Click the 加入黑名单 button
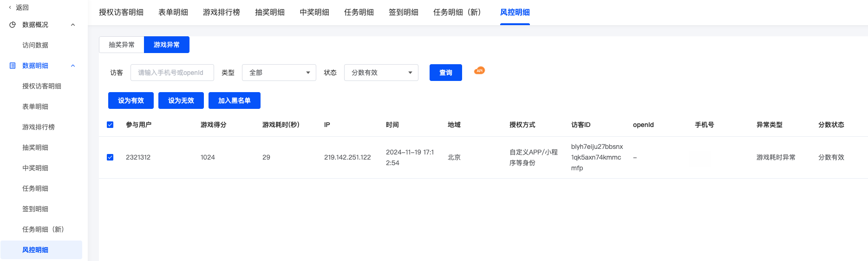Viewport: 868px width, 261px height. click(x=234, y=100)
